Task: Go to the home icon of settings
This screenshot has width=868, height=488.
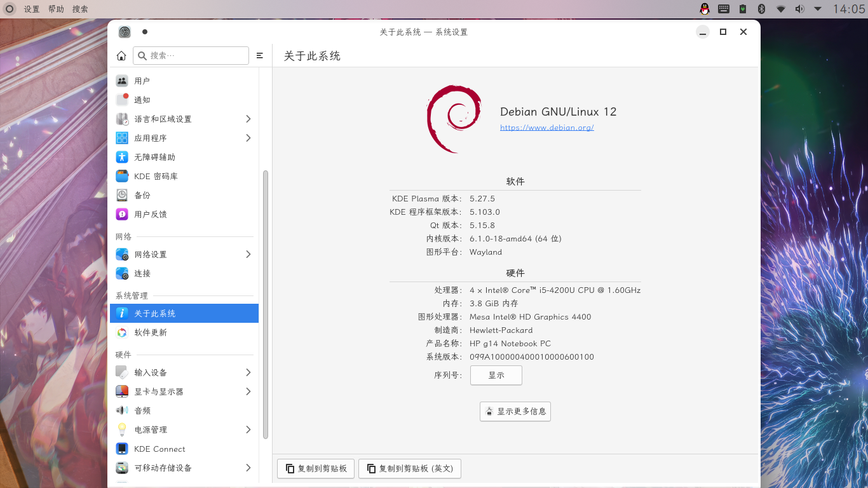Action: [x=121, y=56]
